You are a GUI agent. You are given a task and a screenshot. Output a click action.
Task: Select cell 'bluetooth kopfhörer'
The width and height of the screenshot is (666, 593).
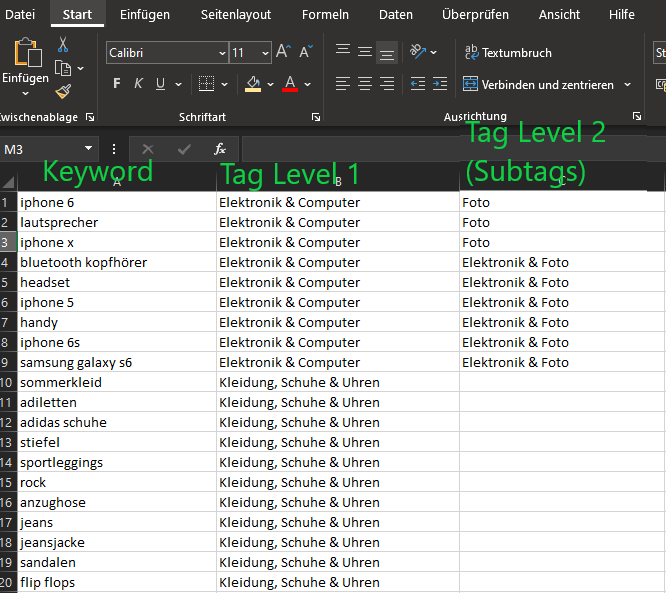[x=117, y=262]
